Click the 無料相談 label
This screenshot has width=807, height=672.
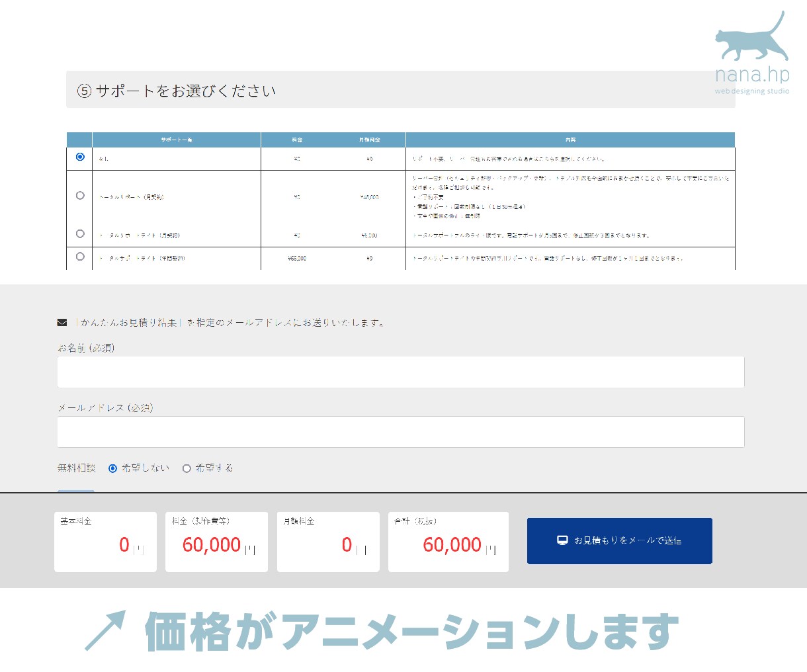(76, 468)
